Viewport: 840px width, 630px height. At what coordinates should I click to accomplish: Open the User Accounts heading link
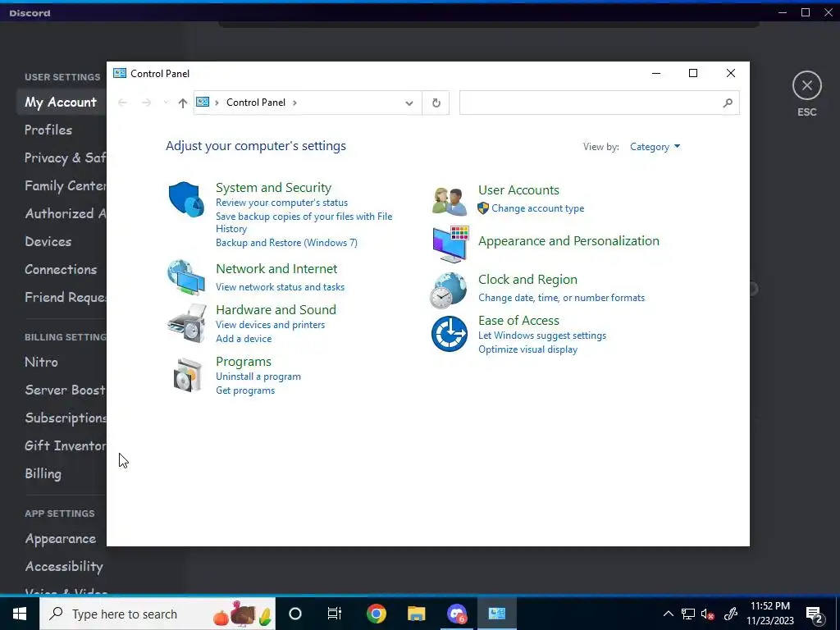pos(518,190)
